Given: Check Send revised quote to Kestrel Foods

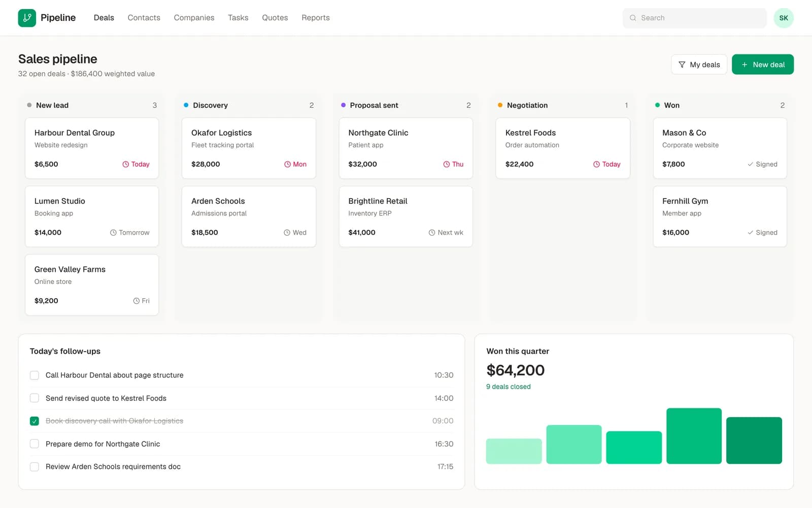Looking at the screenshot, I should point(35,398).
